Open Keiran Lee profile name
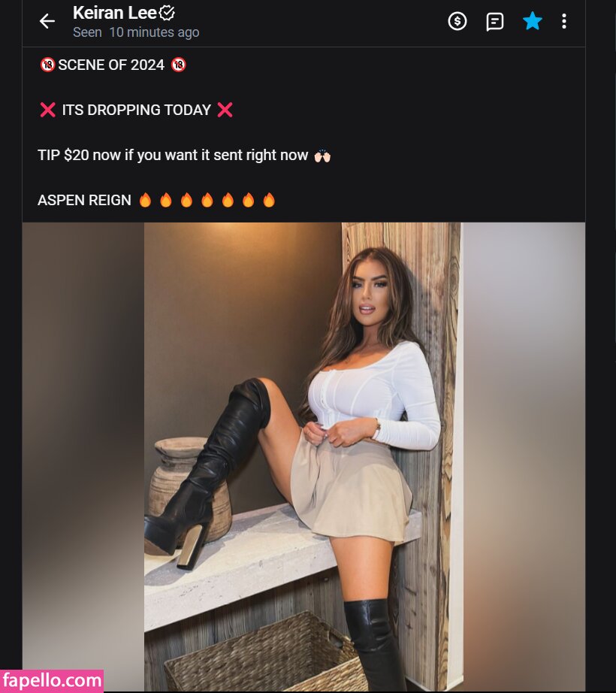 [x=115, y=13]
